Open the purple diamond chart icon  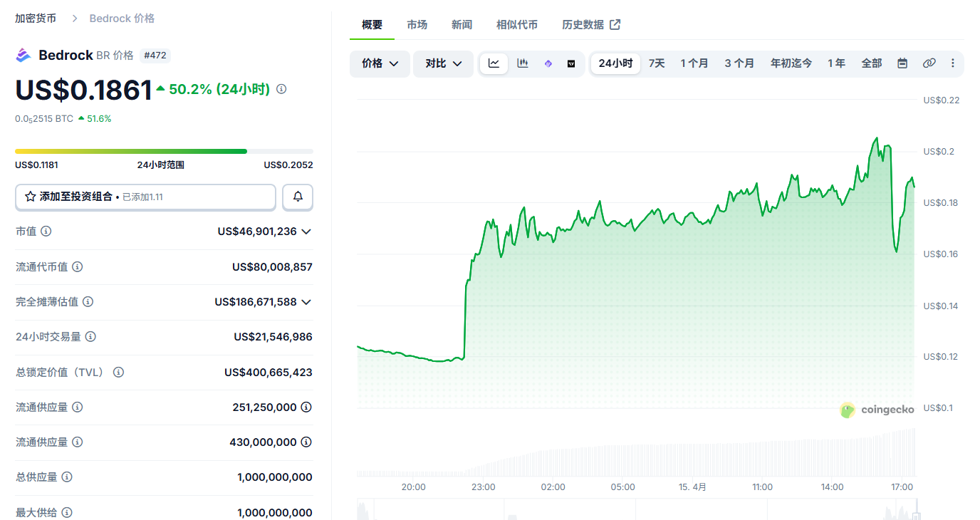tap(548, 63)
